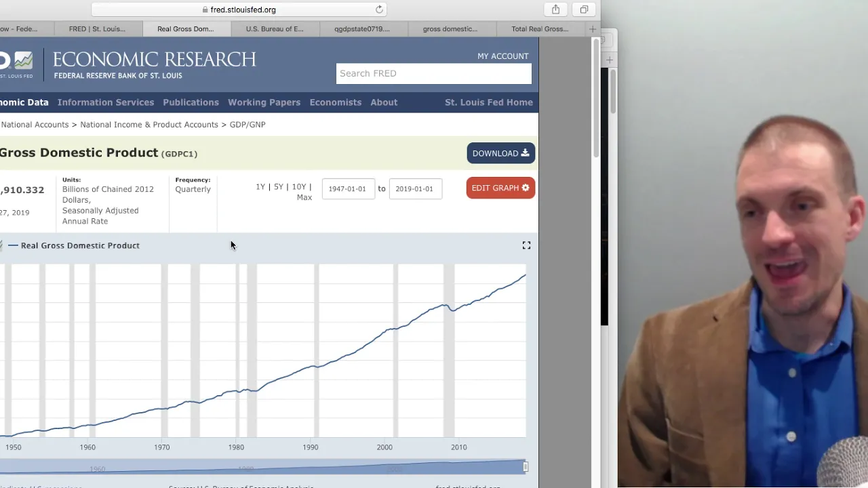Click the fred.stlouisfed.org address bar
868x488 pixels.
point(239,9)
